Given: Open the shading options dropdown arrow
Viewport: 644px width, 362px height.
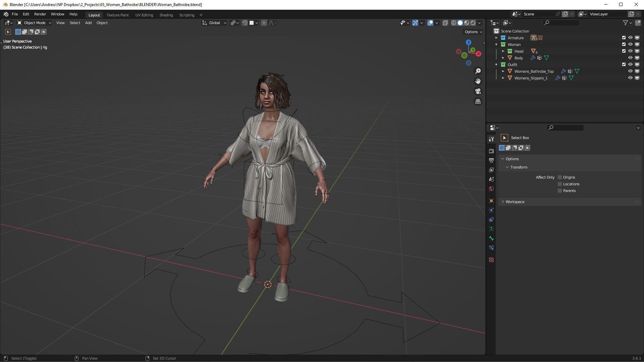Looking at the screenshot, I should (480, 23).
